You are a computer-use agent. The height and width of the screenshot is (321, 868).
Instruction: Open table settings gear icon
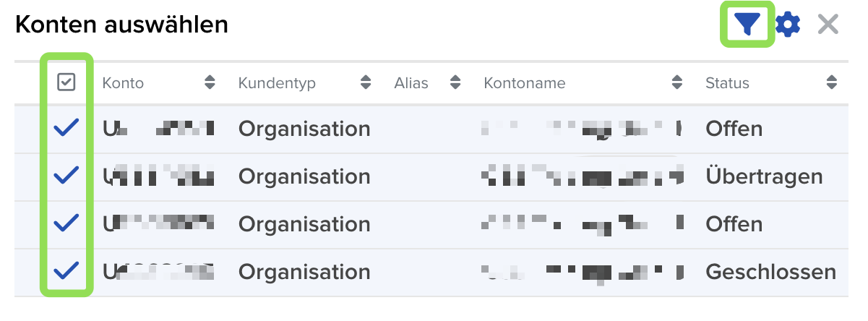tap(788, 25)
